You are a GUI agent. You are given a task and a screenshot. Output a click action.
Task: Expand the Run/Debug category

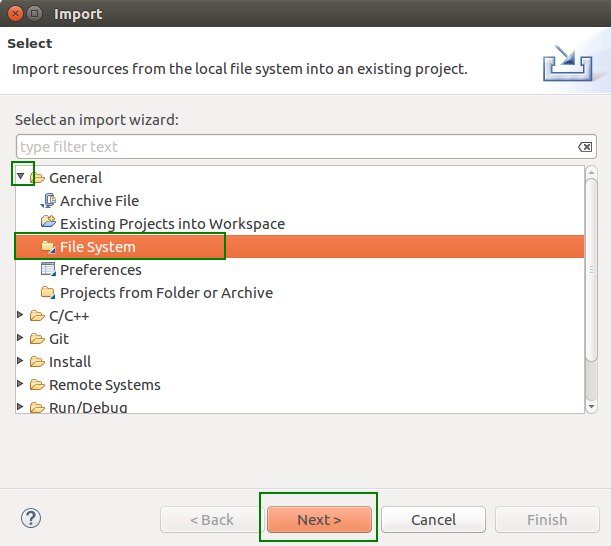(21, 407)
